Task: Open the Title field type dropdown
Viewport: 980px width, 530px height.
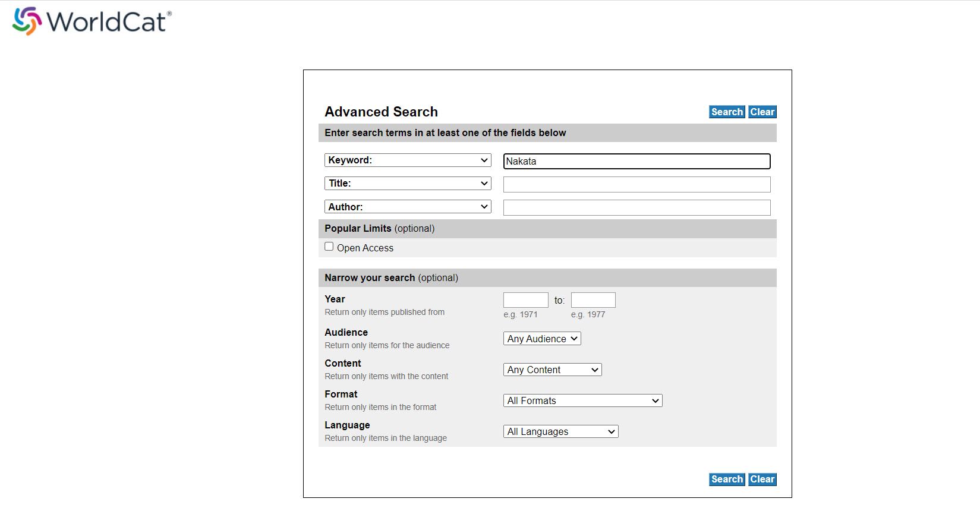Action: pos(408,184)
